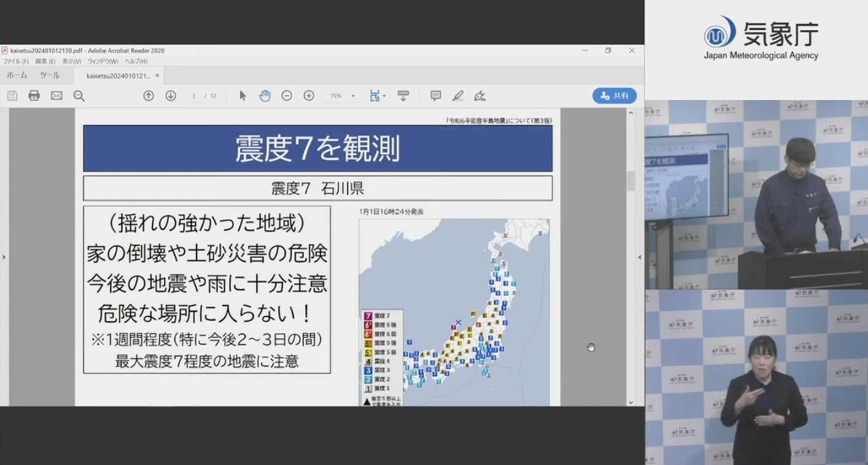Go to next page with the down arrow
Viewport: 868px width, 465px height.
pos(171,96)
